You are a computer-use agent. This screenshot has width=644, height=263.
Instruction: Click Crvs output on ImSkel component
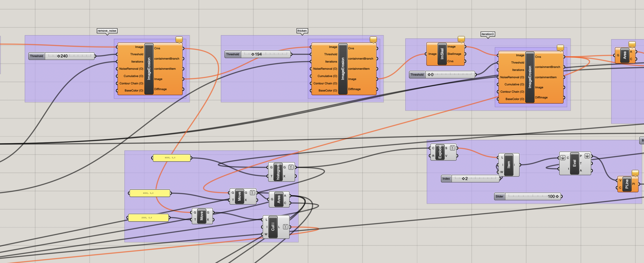[450, 61]
